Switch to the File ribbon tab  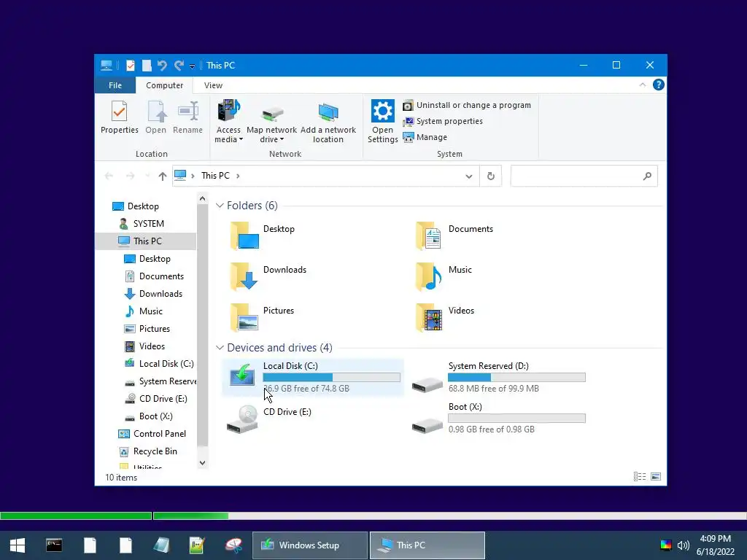(x=115, y=85)
